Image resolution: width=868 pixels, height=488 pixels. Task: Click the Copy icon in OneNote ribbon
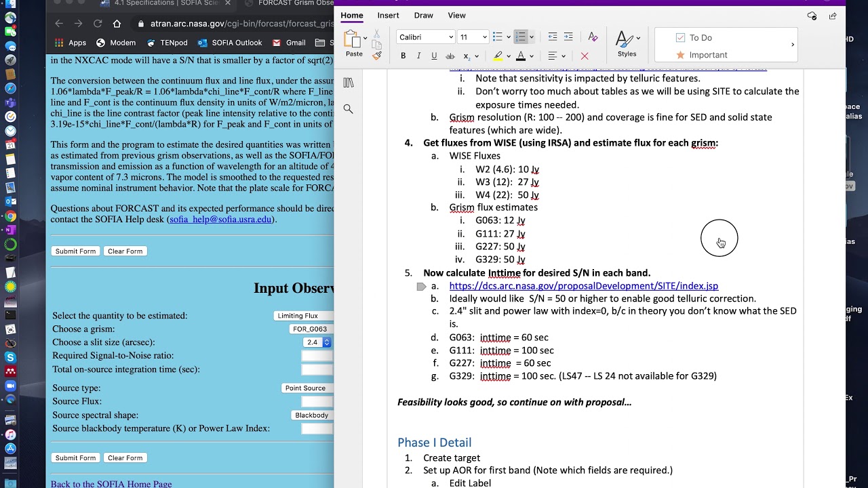coord(378,45)
